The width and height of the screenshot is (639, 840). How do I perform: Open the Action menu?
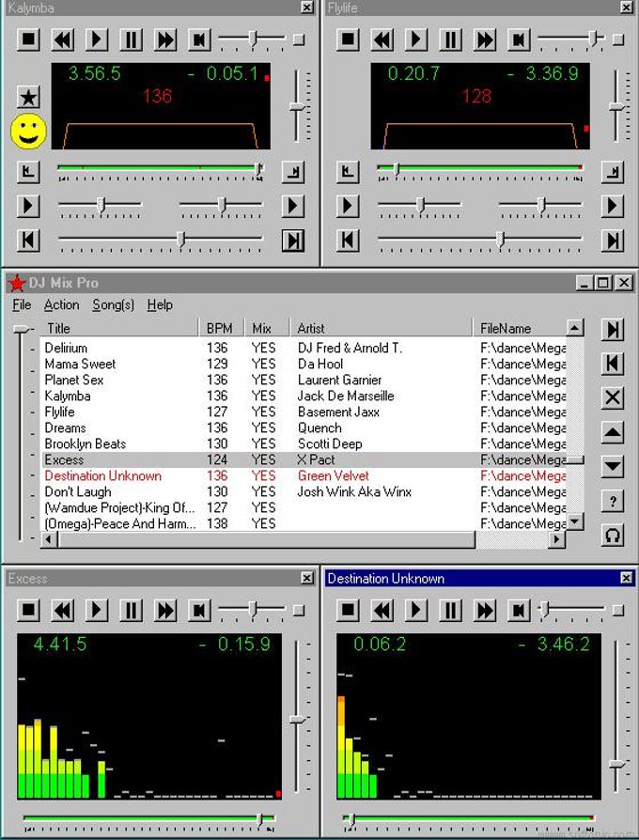pyautogui.click(x=62, y=304)
